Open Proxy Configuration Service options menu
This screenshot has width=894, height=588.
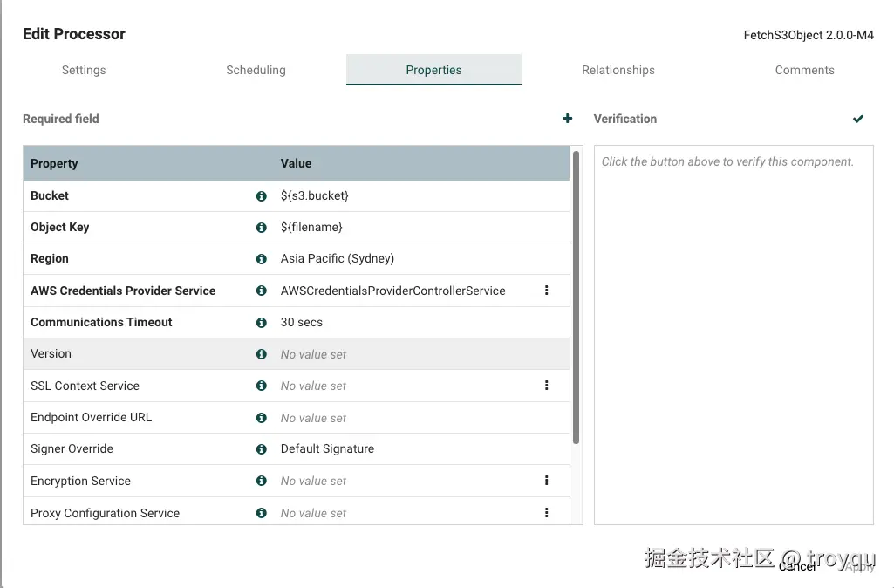(547, 513)
